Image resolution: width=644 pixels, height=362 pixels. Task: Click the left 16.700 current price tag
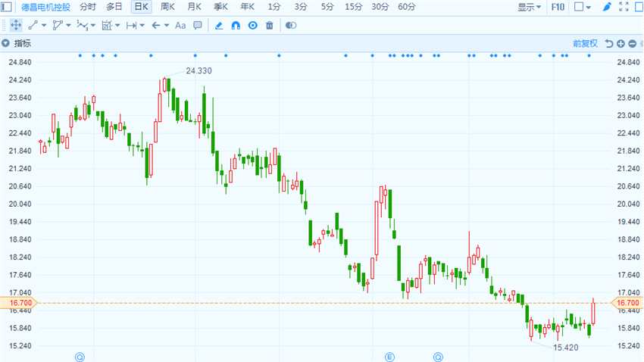tap(18, 303)
